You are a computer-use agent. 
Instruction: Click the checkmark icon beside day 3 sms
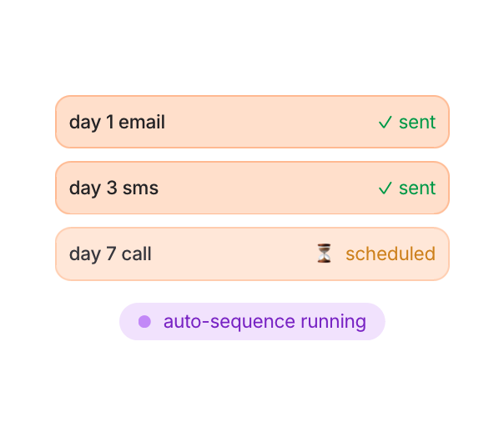tap(385, 188)
